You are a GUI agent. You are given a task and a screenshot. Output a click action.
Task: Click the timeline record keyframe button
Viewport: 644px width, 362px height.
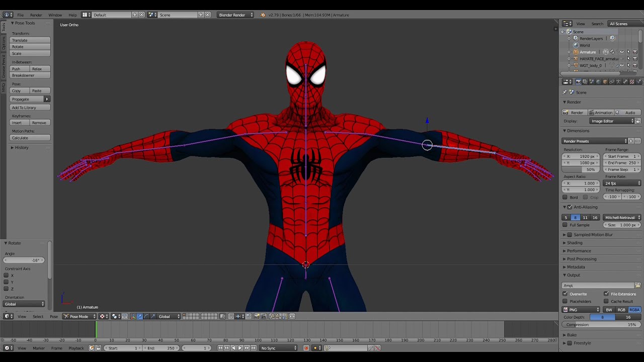coord(306,348)
